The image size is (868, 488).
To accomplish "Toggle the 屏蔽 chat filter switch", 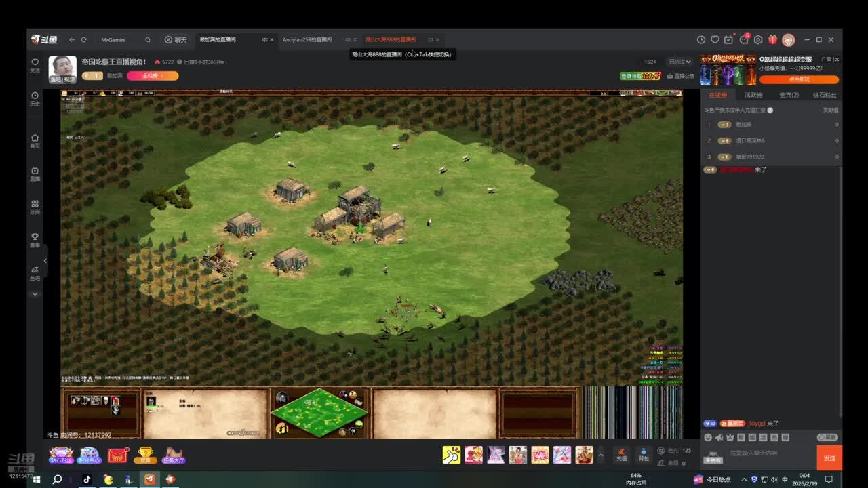I will click(827, 438).
